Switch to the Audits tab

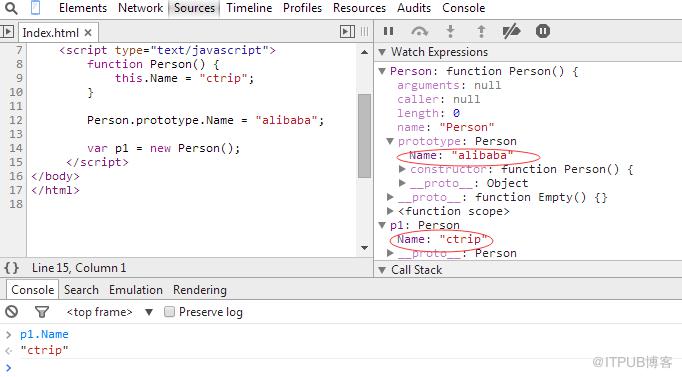pyautogui.click(x=414, y=8)
